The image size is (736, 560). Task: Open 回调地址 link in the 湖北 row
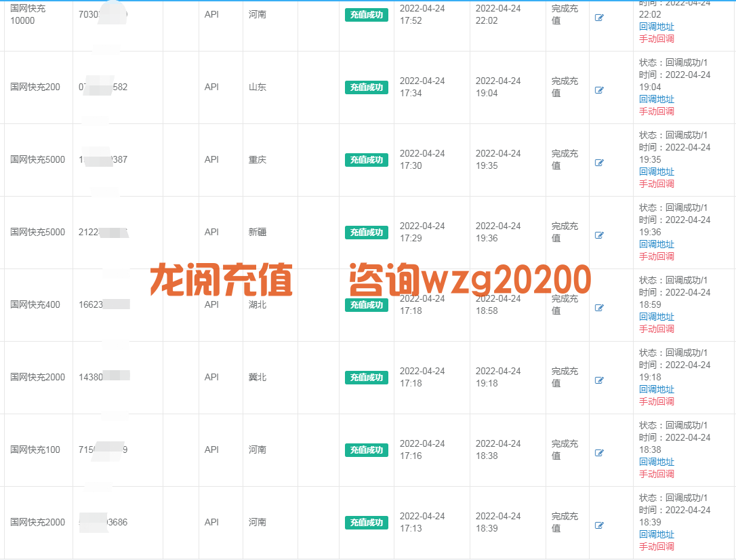tap(656, 317)
